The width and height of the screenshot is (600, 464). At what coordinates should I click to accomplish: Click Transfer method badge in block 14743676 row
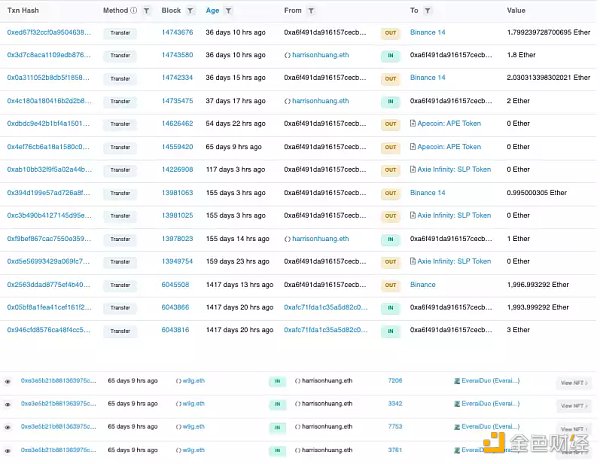(x=120, y=33)
